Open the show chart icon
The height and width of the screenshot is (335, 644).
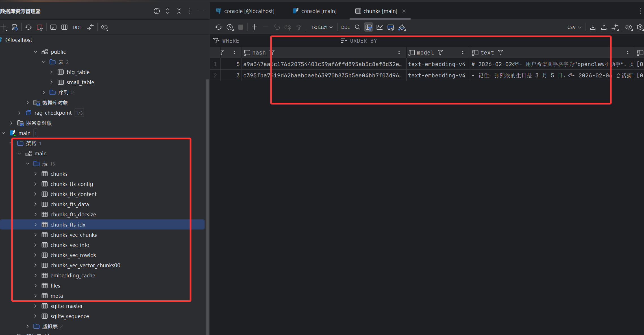click(x=380, y=27)
